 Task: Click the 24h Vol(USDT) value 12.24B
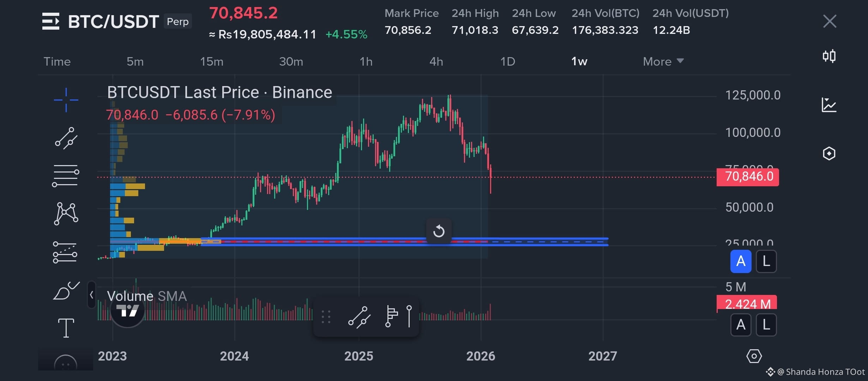coord(671,30)
